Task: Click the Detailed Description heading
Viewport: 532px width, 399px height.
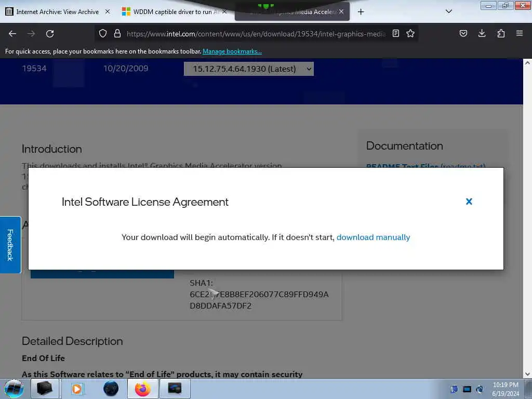Action: [72, 341]
